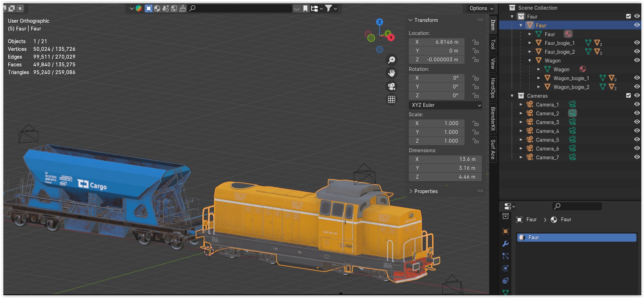
Task: Hide the Faur_bogie_2 object via eye
Action: click(637, 51)
